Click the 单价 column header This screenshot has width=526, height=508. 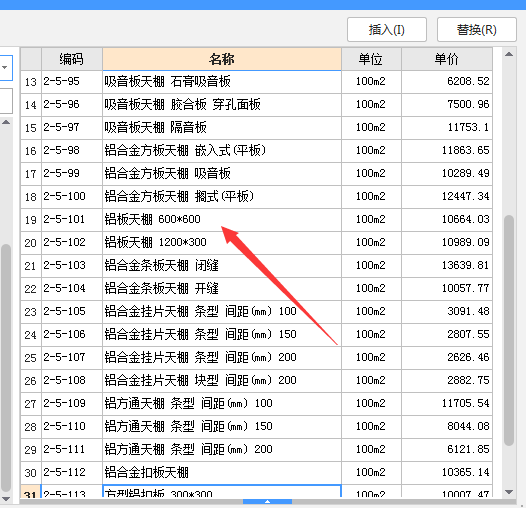click(447, 59)
